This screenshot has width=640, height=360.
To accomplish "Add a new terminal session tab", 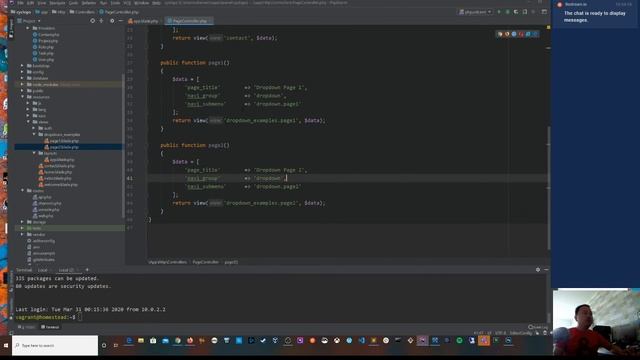I will tap(87, 270).
